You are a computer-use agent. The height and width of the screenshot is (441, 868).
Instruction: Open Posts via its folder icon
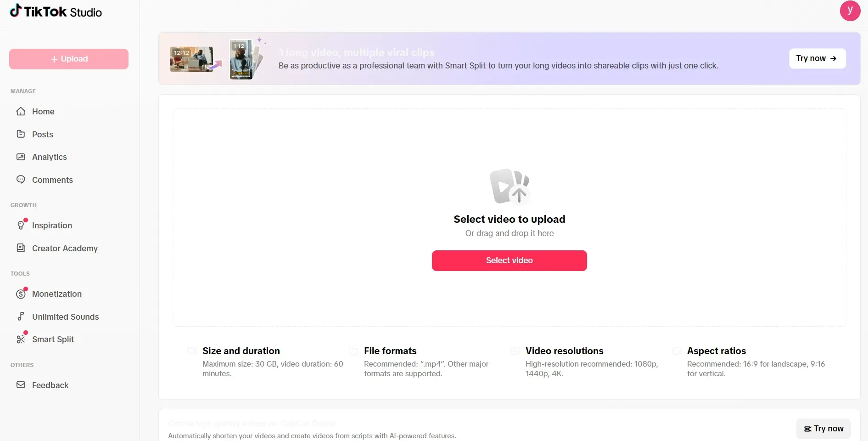tap(21, 134)
